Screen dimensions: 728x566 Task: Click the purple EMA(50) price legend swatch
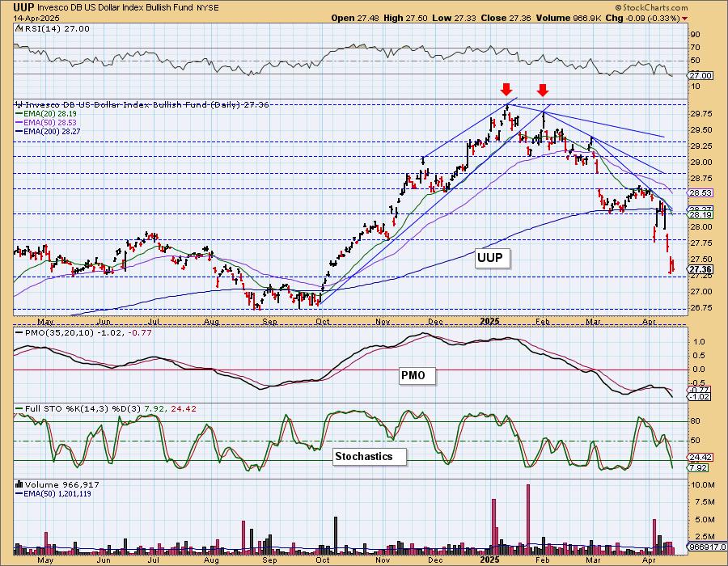(x=19, y=122)
